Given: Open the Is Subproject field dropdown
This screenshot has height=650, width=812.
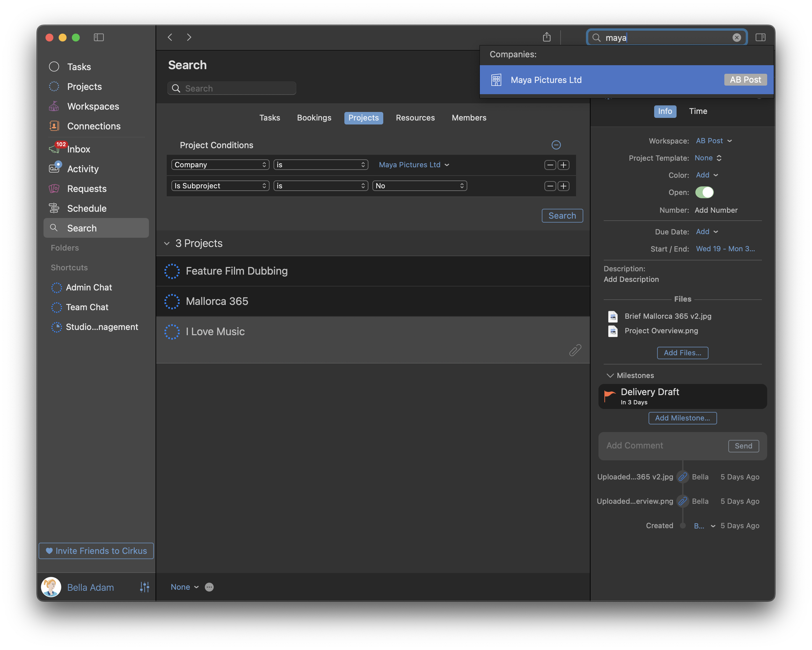Looking at the screenshot, I should [x=220, y=186].
